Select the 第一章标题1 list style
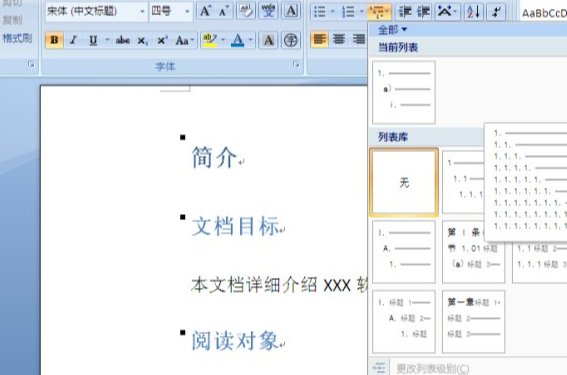 [x=473, y=321]
